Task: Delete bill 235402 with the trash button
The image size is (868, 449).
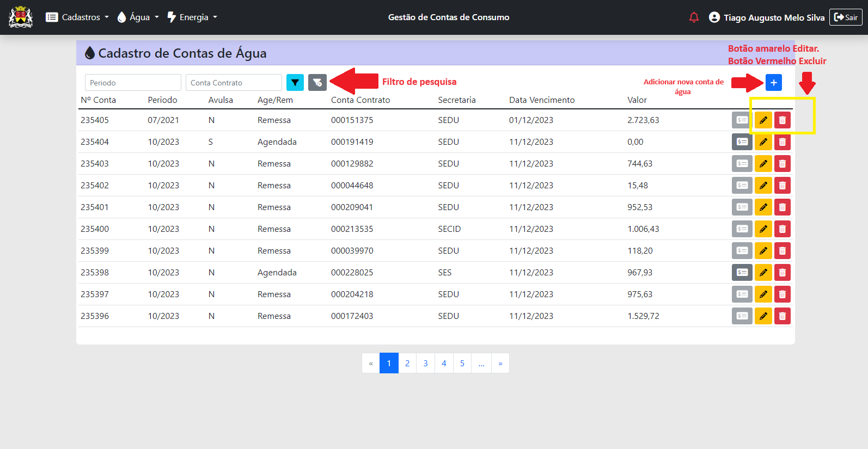Action: click(783, 185)
